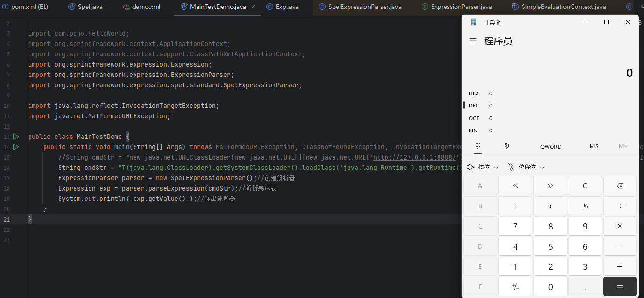The height and width of the screenshot is (298, 644).
Task: Open the calculator hamburger navigation menu
Action: (x=473, y=41)
